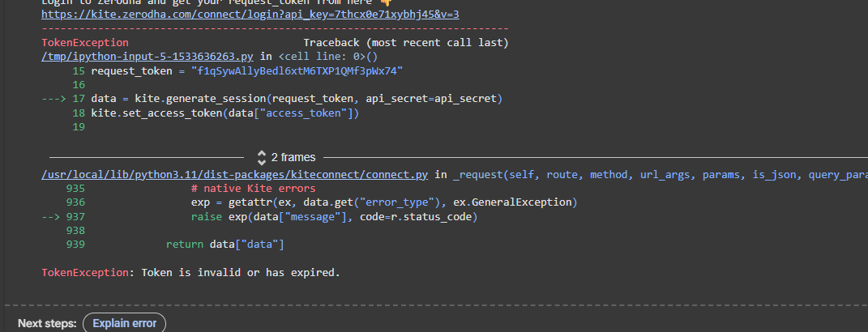This screenshot has width=868, height=332.
Task: Click the red TokenException header in traceback
Action: click(x=85, y=43)
